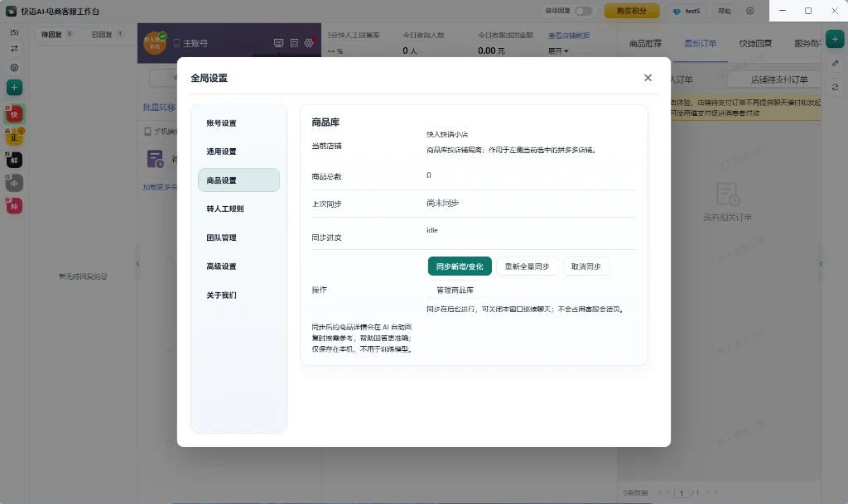
Task: Click the orange shop avatar next to 主账号
Action: (155, 43)
